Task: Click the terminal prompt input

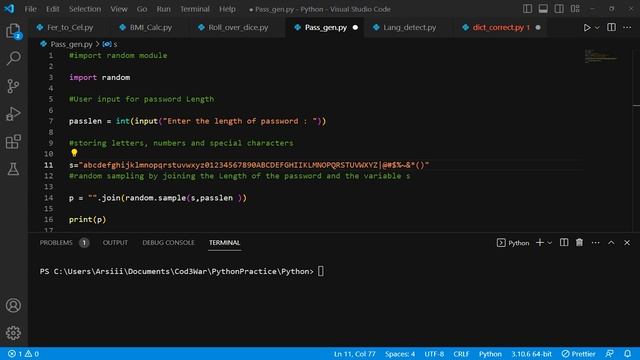Action: (x=321, y=271)
